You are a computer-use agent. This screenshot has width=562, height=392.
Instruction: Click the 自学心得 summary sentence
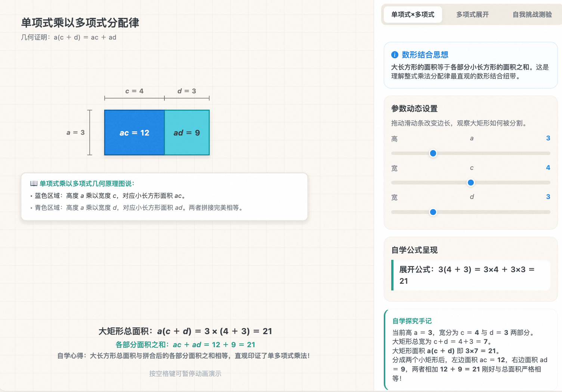(x=183, y=356)
